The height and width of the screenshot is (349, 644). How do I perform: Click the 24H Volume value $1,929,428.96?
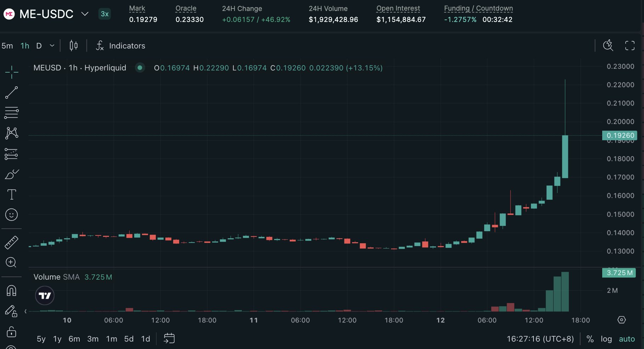click(333, 19)
